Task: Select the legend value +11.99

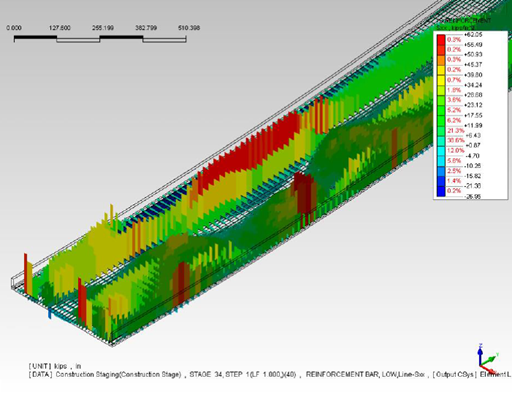Action: (x=473, y=125)
